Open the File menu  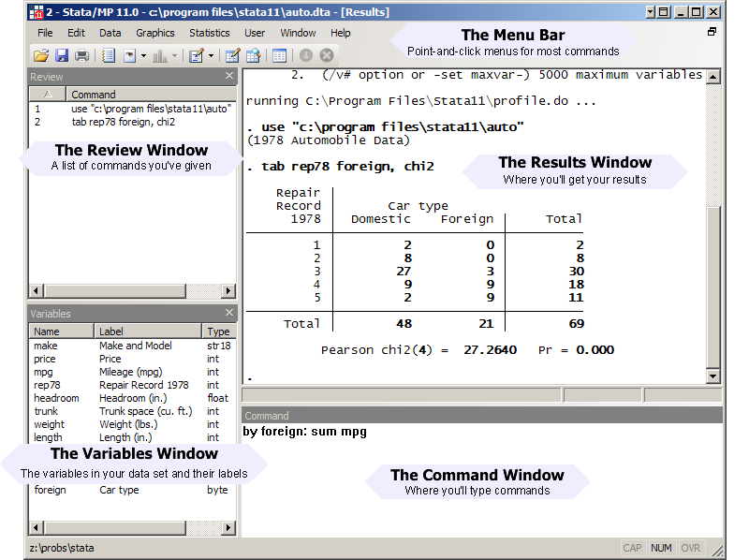(45, 33)
